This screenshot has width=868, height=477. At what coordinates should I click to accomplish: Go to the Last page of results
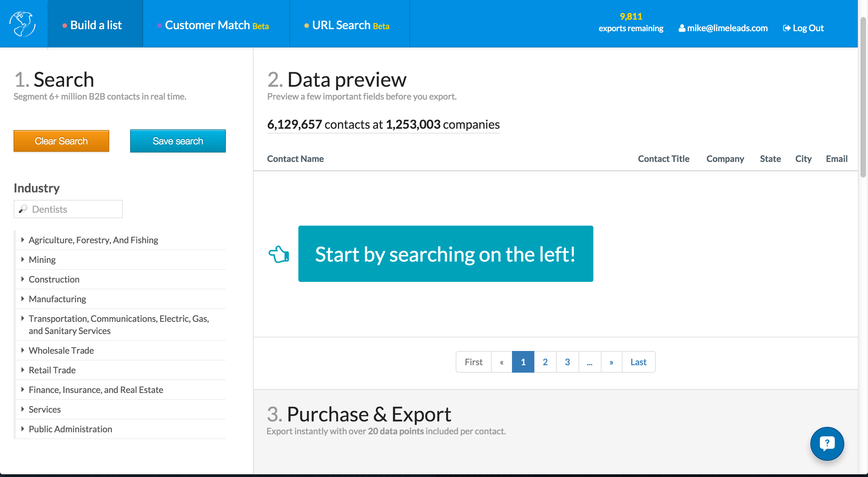tap(638, 362)
